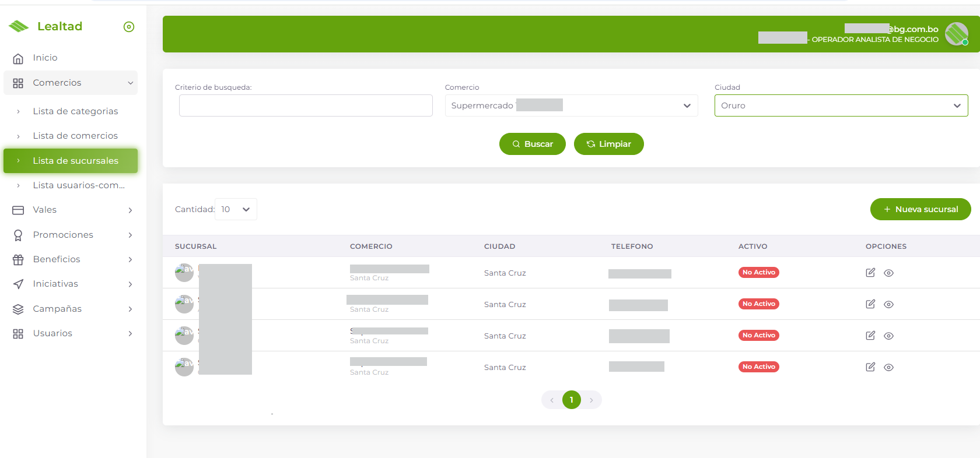
Task: Open Lista usuarios-com... menu item
Action: coord(79,185)
